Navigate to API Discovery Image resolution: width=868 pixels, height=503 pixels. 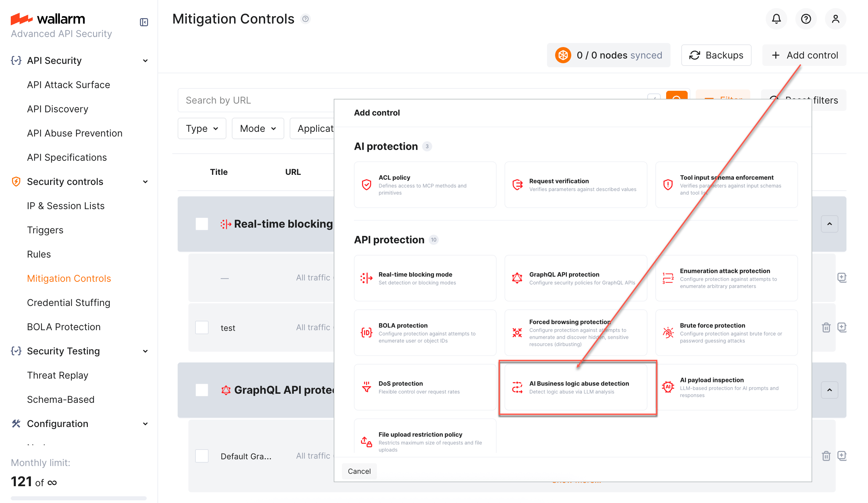coord(58,109)
